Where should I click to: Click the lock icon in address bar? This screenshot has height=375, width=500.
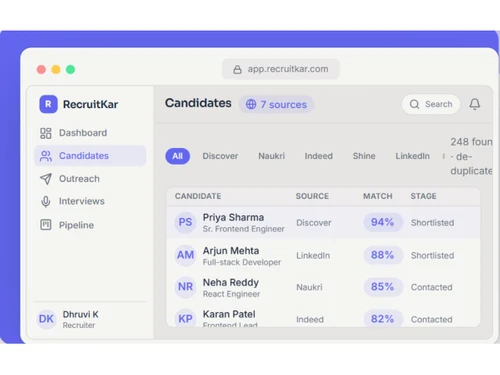click(x=237, y=69)
